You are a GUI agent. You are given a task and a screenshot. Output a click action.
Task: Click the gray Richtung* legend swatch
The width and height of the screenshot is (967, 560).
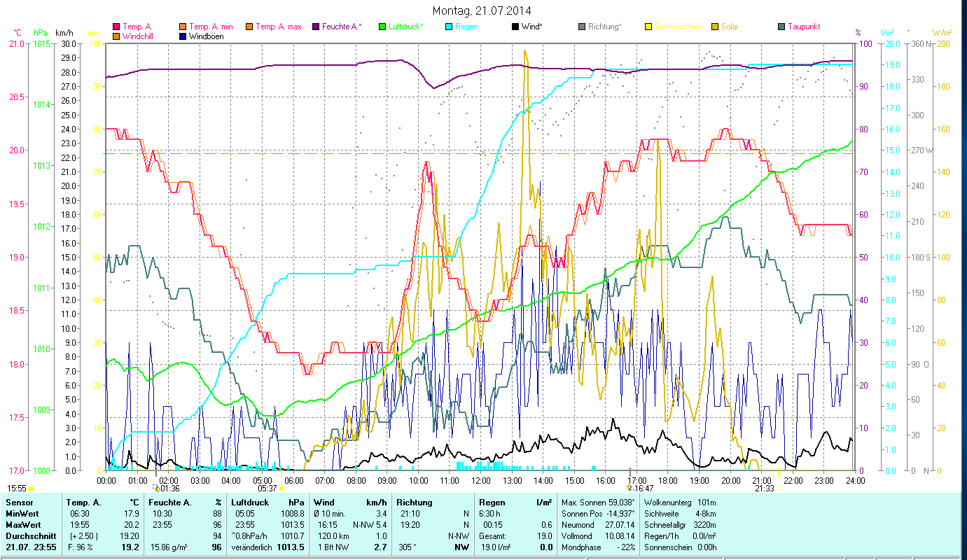[x=582, y=27]
